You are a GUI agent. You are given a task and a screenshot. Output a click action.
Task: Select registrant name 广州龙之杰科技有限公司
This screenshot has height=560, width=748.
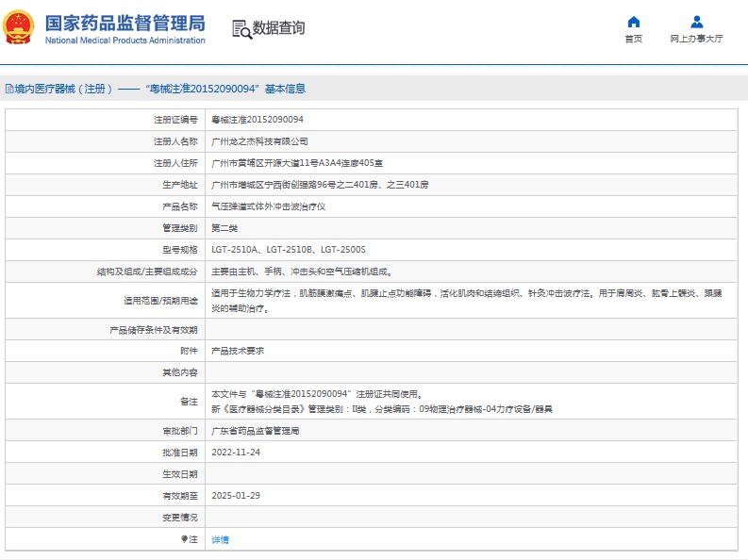pos(259,141)
